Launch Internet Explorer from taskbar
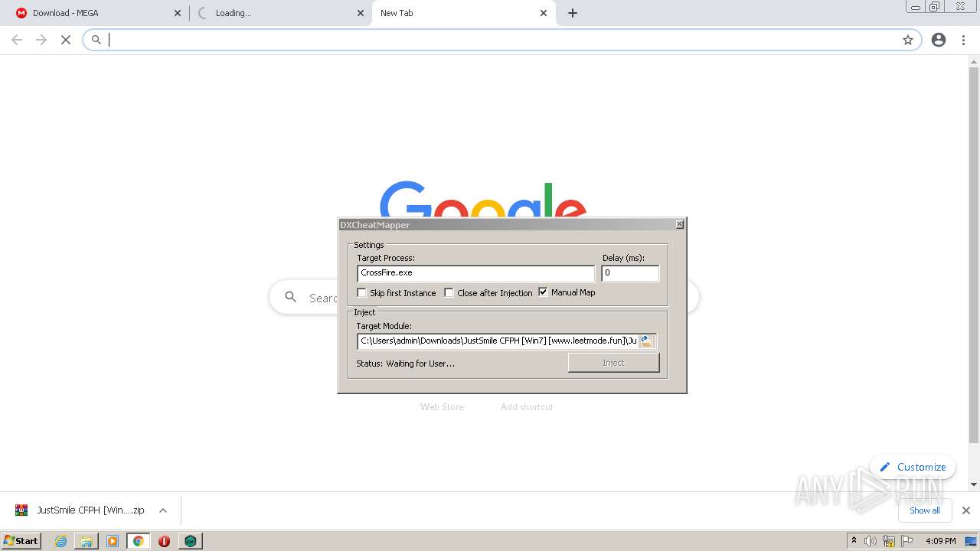980x551 pixels. pos(61,541)
